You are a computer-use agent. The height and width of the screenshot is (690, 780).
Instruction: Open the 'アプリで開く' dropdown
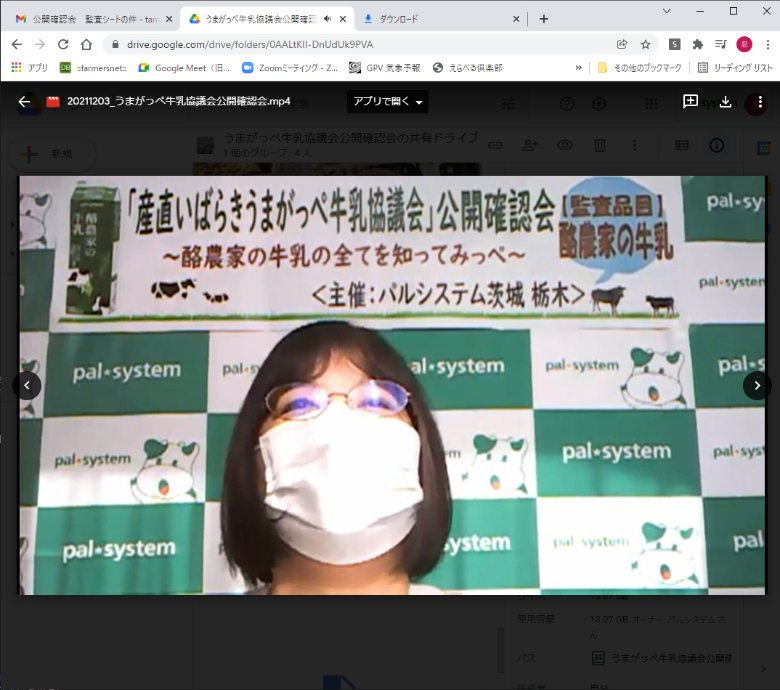[x=388, y=102]
